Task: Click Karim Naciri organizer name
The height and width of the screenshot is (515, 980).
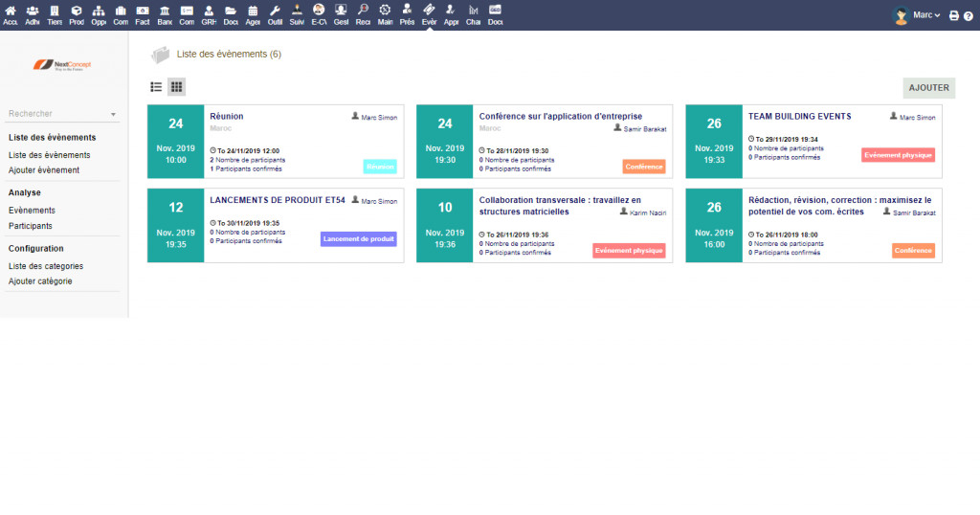Action: [x=648, y=213]
